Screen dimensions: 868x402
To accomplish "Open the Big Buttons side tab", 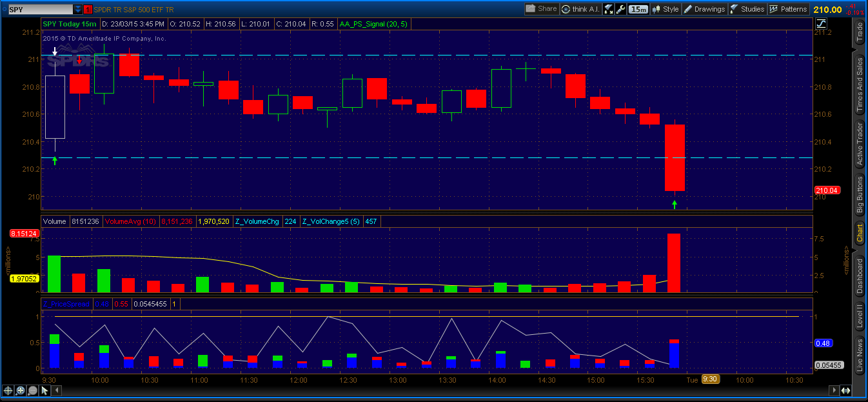I will click(x=859, y=195).
